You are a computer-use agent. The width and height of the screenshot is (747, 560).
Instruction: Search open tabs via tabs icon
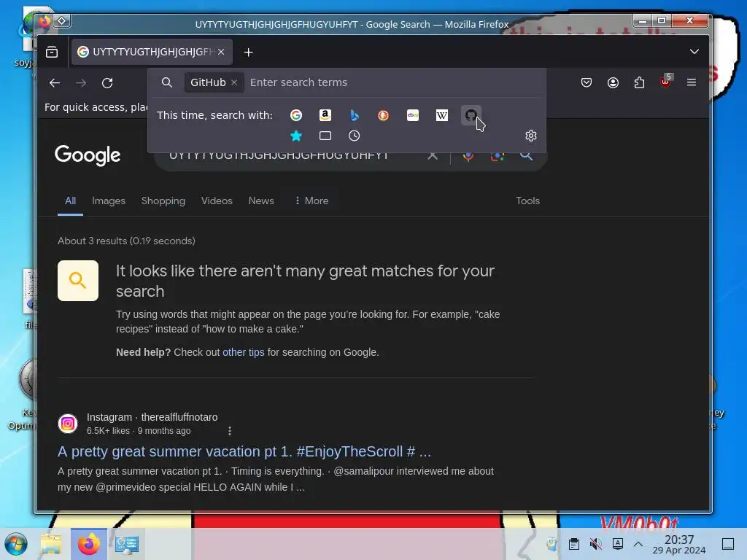click(x=325, y=136)
